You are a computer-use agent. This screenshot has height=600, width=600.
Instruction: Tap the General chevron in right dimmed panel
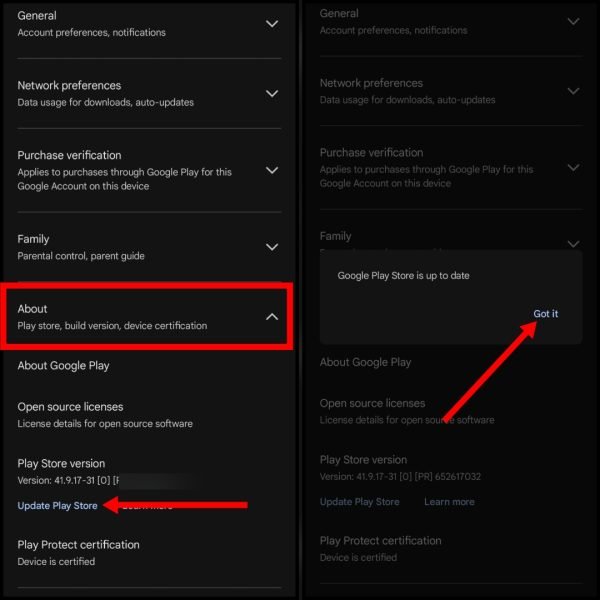573,21
